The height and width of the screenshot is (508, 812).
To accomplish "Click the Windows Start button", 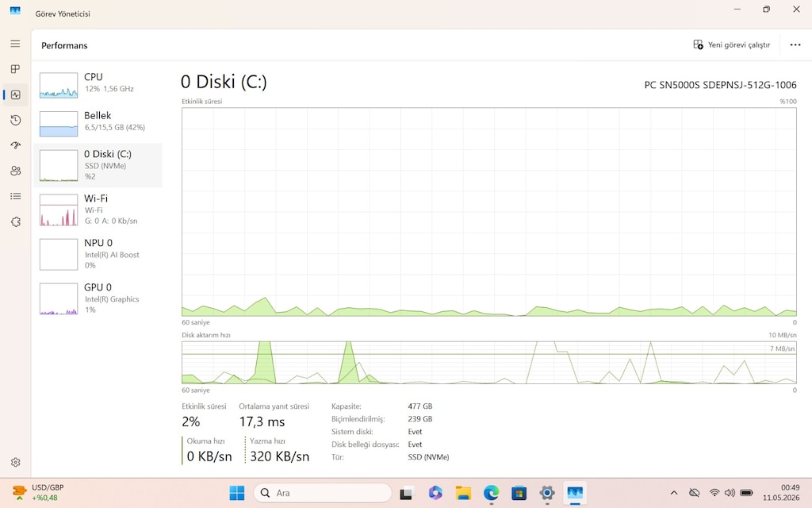I will [x=236, y=493].
